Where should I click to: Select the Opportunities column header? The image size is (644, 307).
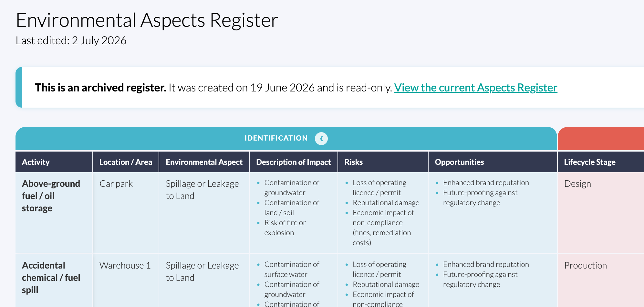coord(459,162)
